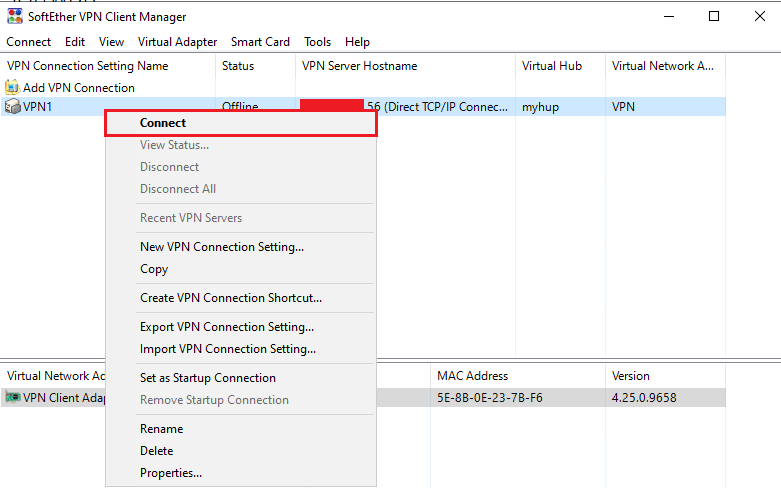Image resolution: width=781 pixels, height=488 pixels.
Task: Open the Edit menu
Action: click(75, 42)
